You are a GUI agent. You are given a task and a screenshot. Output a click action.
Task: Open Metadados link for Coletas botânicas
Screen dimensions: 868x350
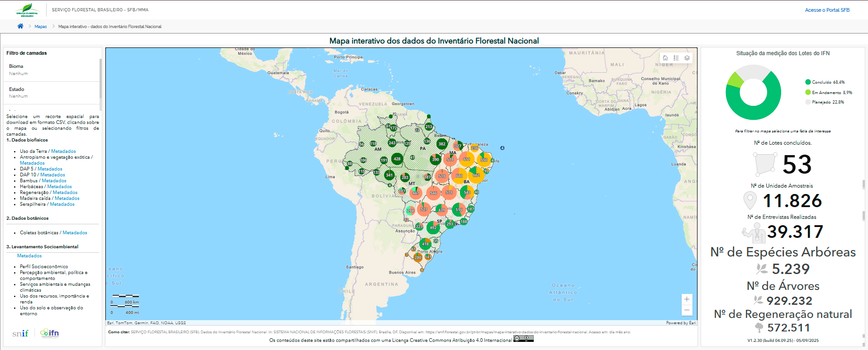tap(75, 233)
